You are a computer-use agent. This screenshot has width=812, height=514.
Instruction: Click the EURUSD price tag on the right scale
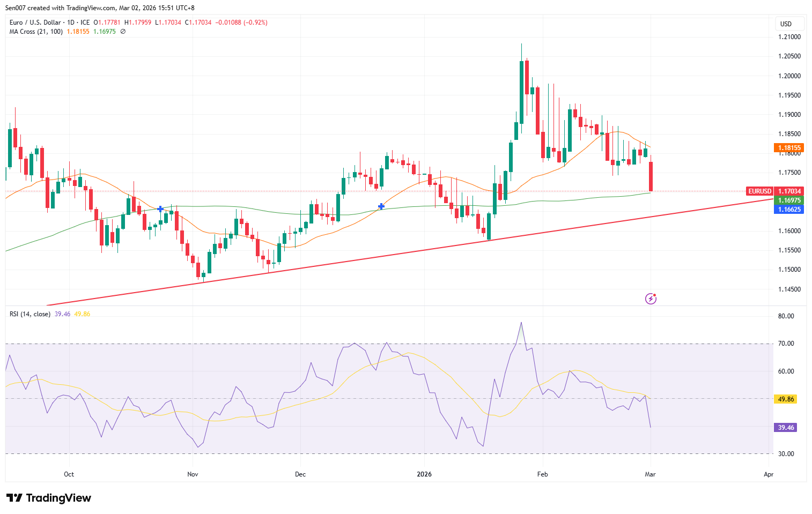[x=759, y=191]
